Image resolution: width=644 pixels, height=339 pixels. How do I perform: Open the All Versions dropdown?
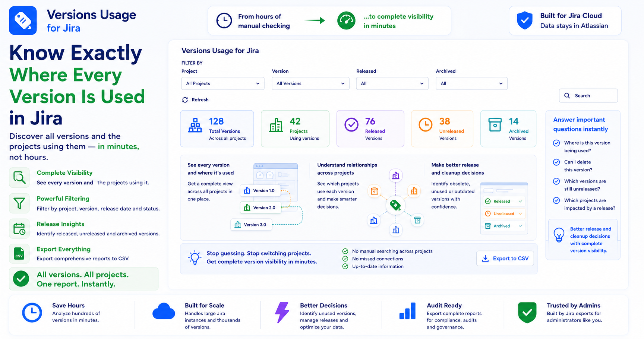pos(310,83)
